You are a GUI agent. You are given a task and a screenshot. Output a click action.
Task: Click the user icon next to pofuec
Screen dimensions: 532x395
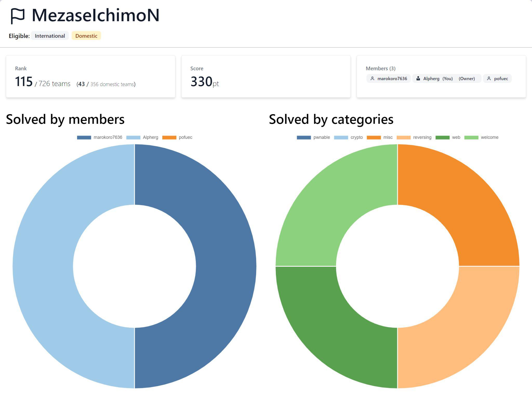(489, 79)
